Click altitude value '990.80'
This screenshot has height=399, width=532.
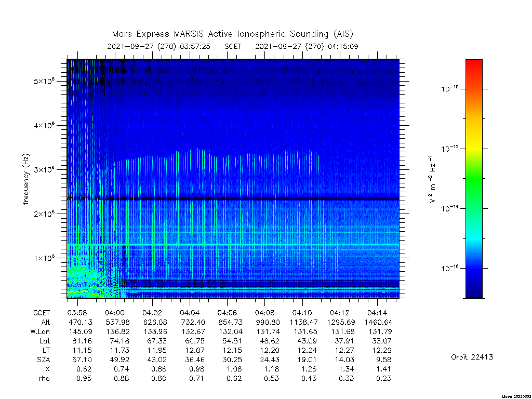(x=267, y=322)
